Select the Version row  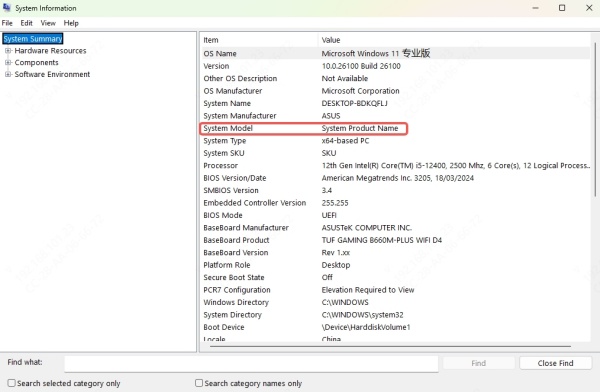[396, 66]
